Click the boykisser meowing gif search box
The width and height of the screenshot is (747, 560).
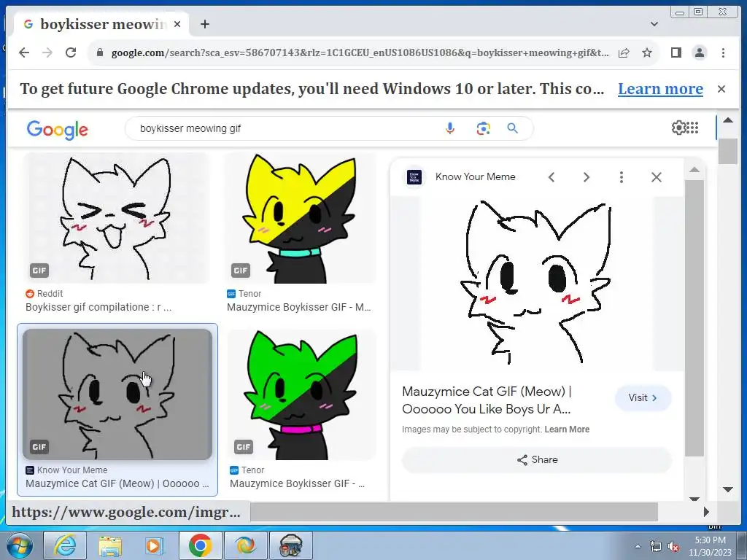click(x=286, y=128)
